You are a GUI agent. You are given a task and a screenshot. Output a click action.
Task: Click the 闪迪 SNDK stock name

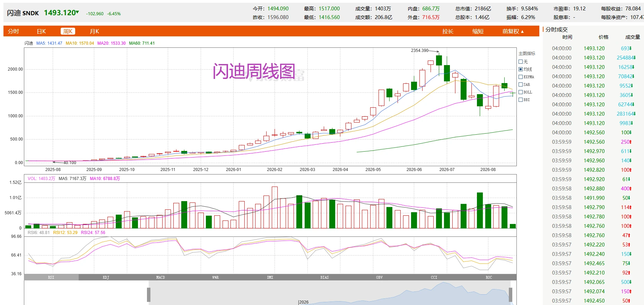(x=23, y=13)
